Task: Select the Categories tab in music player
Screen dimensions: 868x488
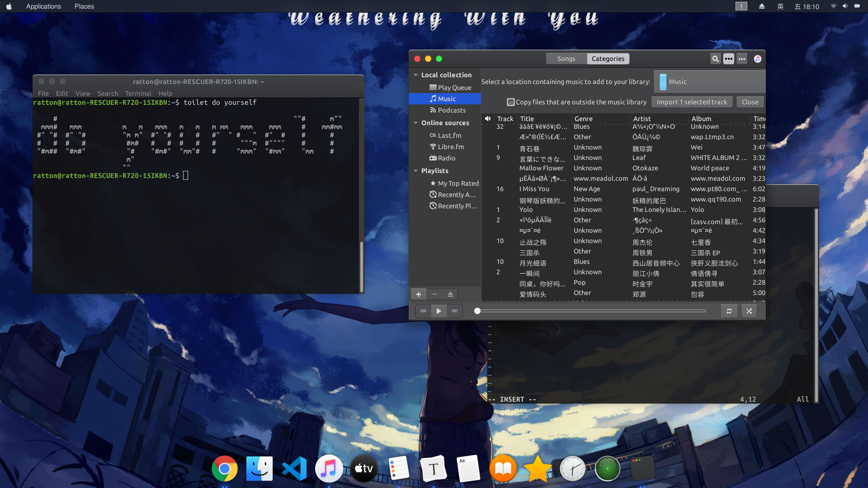Action: (608, 58)
